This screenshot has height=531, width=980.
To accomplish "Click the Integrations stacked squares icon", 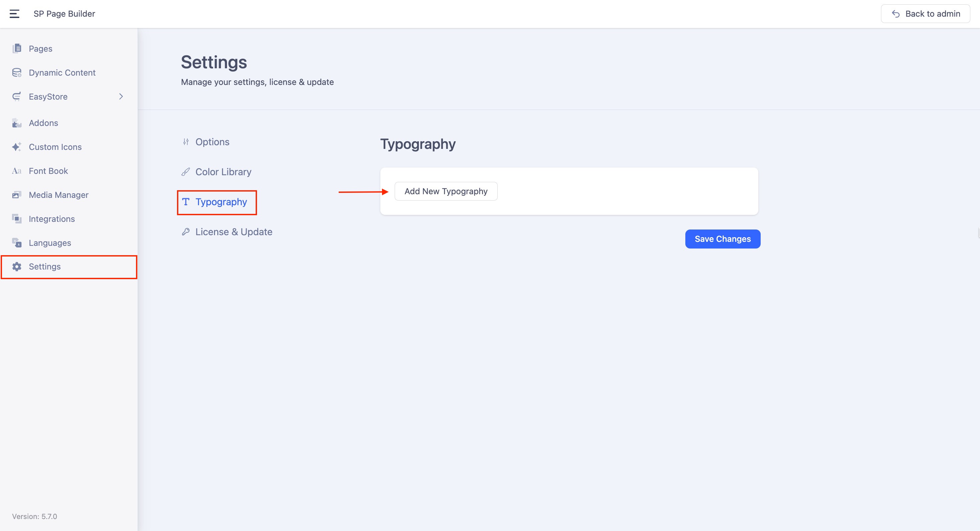I will [17, 219].
